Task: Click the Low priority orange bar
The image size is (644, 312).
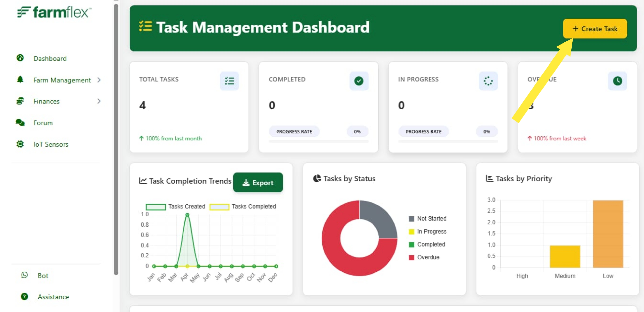Action: pos(608,234)
